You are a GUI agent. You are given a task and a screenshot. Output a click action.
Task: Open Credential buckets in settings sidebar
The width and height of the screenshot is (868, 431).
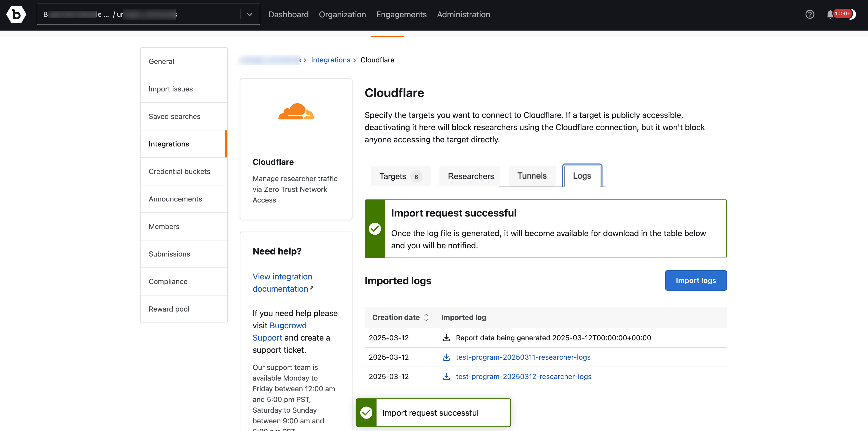(x=184, y=171)
